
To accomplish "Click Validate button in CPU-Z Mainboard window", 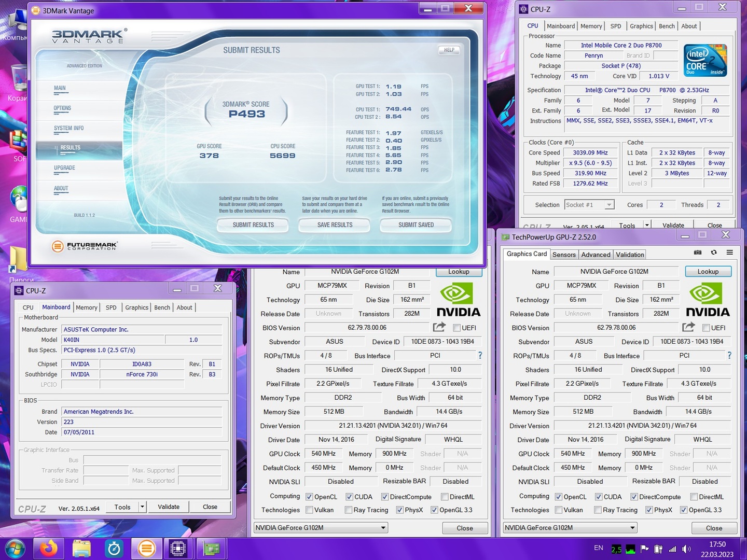I will (x=169, y=507).
